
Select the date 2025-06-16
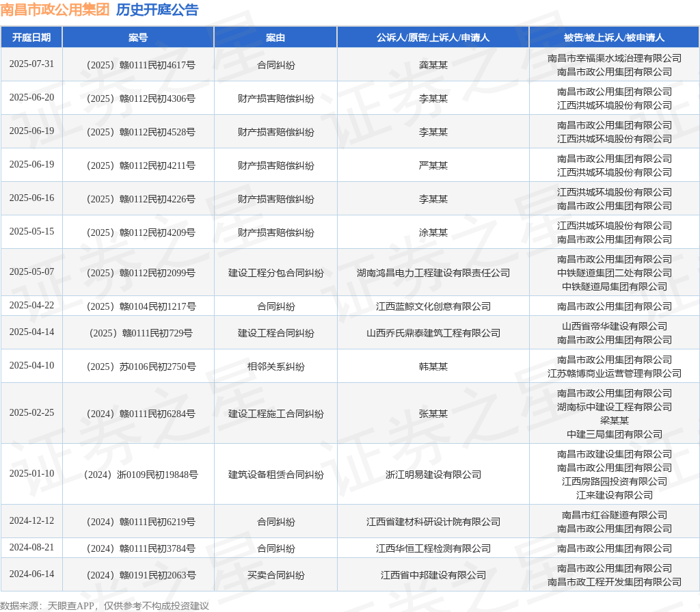(31, 198)
